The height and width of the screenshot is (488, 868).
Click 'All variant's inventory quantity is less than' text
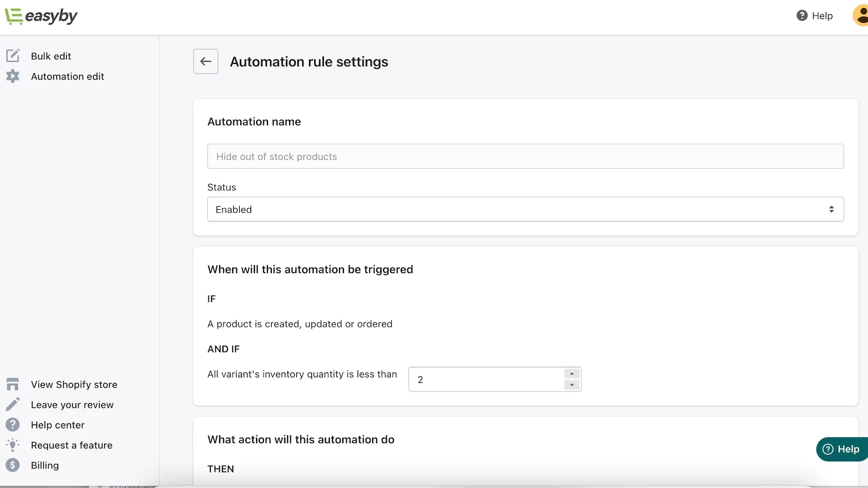tap(302, 374)
